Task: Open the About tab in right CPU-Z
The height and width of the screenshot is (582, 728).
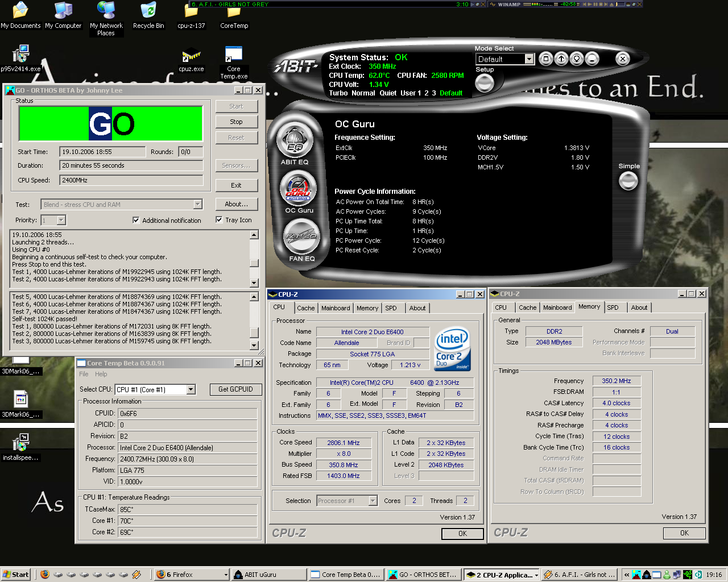Action: [x=639, y=307]
